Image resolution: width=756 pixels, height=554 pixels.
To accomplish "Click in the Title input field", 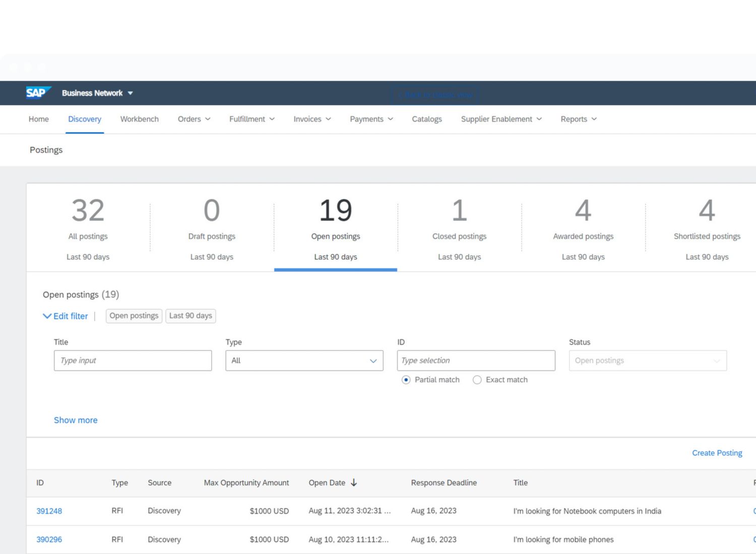I will [x=133, y=361].
